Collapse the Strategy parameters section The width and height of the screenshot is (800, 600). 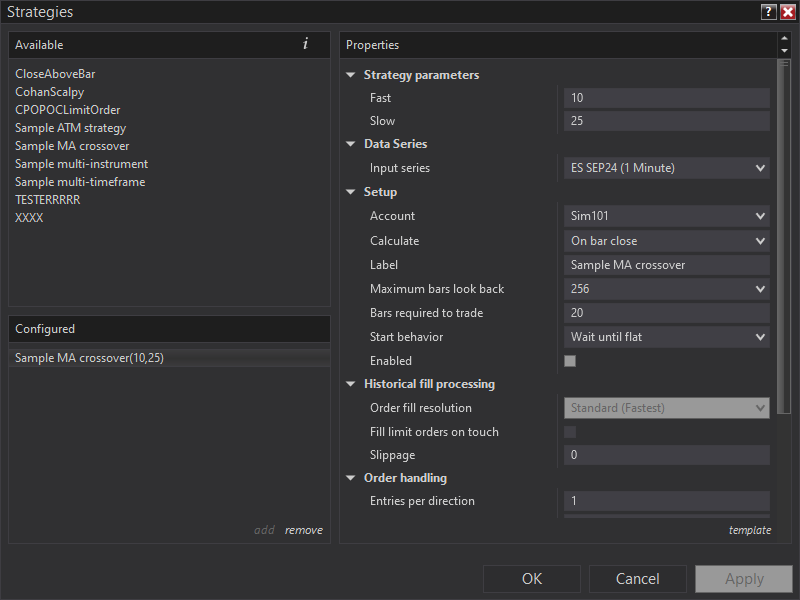pos(351,75)
